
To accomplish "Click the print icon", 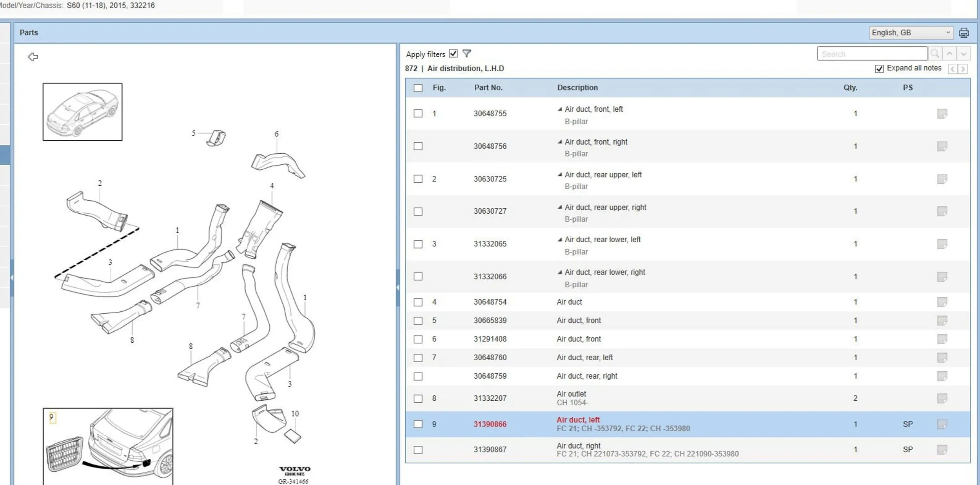I will [x=964, y=33].
